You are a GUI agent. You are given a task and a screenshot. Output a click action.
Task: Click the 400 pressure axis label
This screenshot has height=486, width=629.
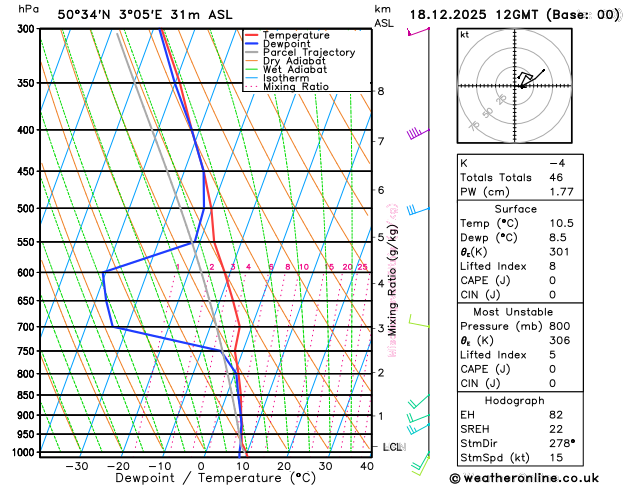click(28, 130)
